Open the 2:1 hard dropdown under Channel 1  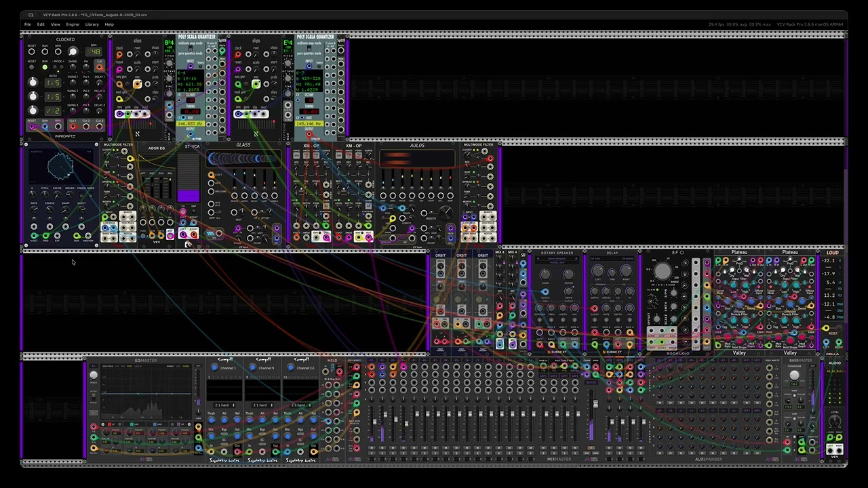pos(225,405)
